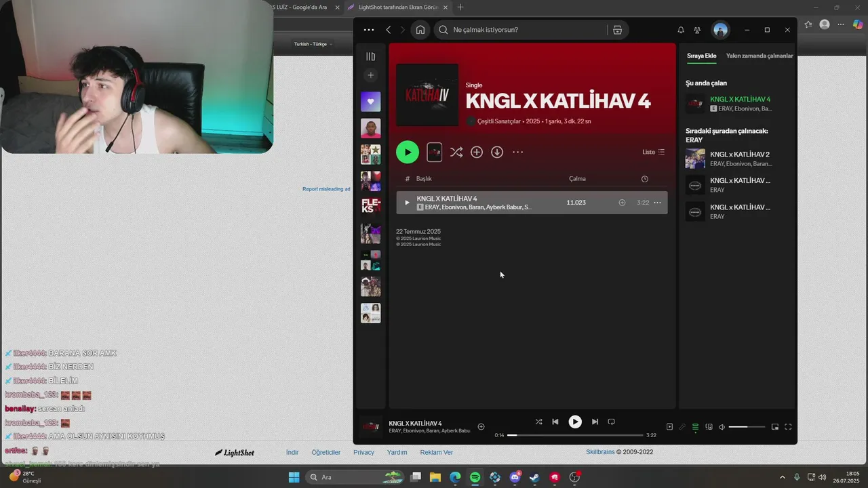Open a new browser tab with plus

(460, 7)
